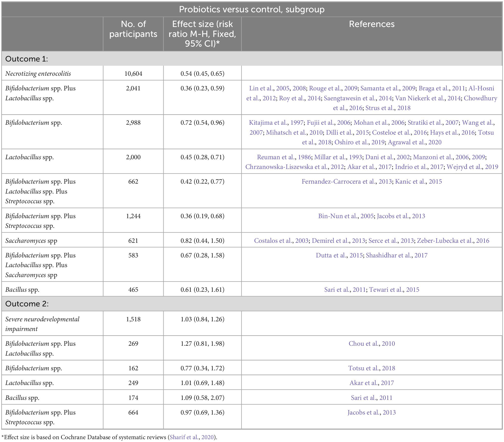Click the Wang et al., 2007 citation
The width and height of the screenshot is (504, 442).
[x=372, y=128]
